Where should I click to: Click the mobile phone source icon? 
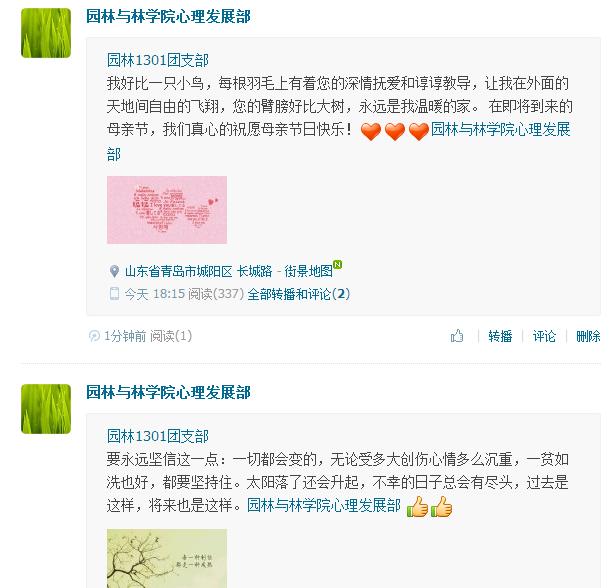[x=114, y=294]
